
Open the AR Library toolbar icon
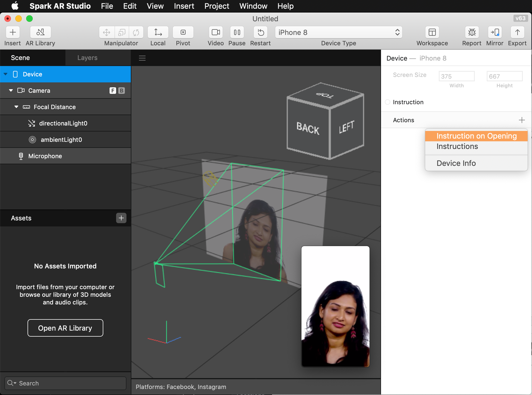[x=40, y=32]
